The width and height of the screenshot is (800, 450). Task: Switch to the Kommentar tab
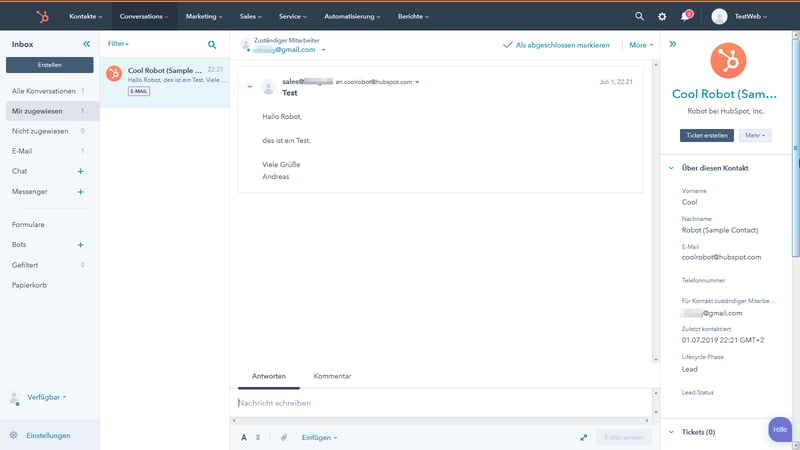pos(332,376)
